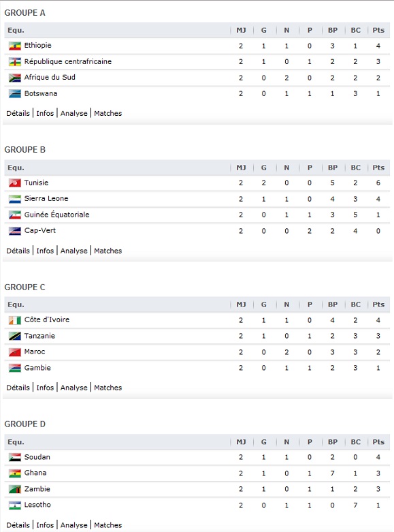The width and height of the screenshot is (394, 532).
Task: Open the République centrafricaine team link
Action: pos(68,61)
